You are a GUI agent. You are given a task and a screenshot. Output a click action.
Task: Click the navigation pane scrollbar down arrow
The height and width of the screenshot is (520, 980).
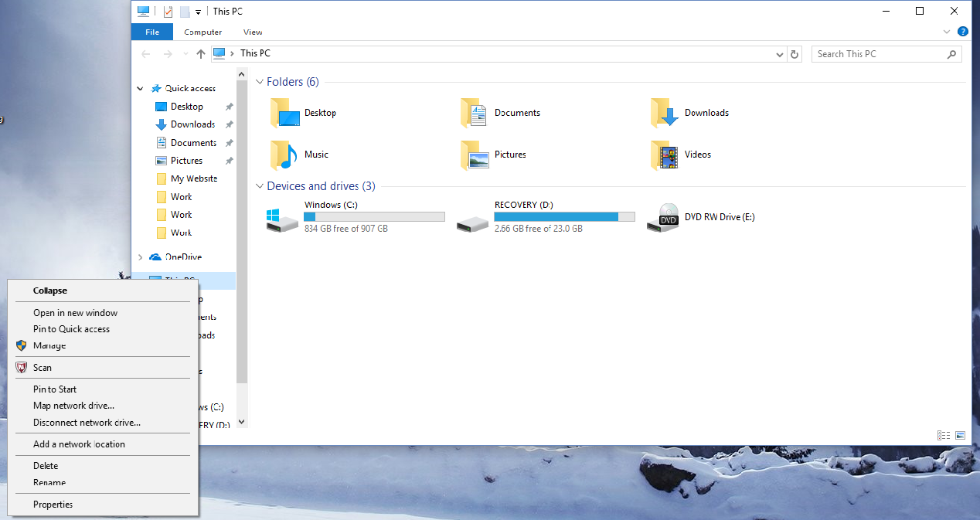click(x=241, y=422)
